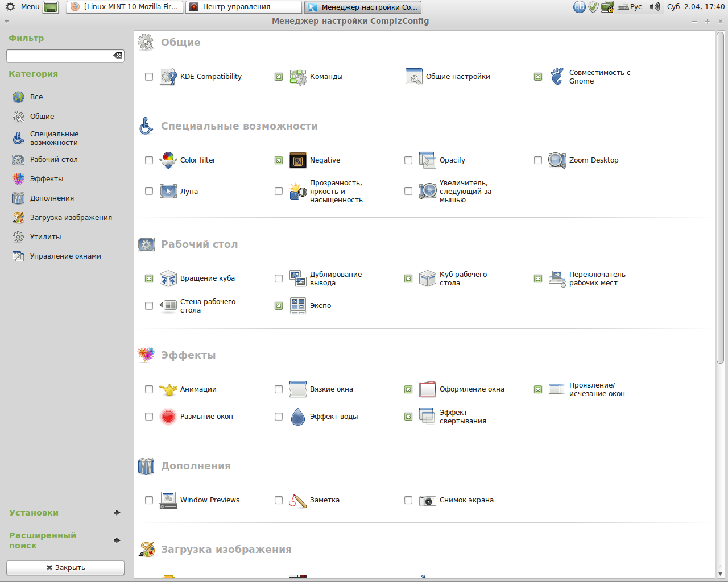Click inside the Фильтр search field

click(59, 56)
